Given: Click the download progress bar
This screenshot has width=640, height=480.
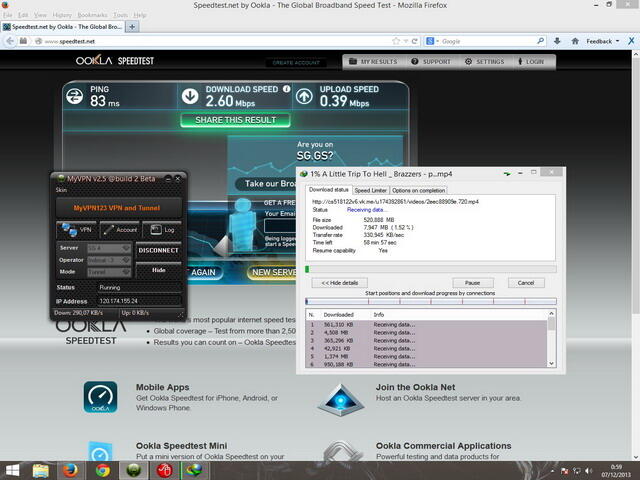Looking at the screenshot, I should 431,269.
